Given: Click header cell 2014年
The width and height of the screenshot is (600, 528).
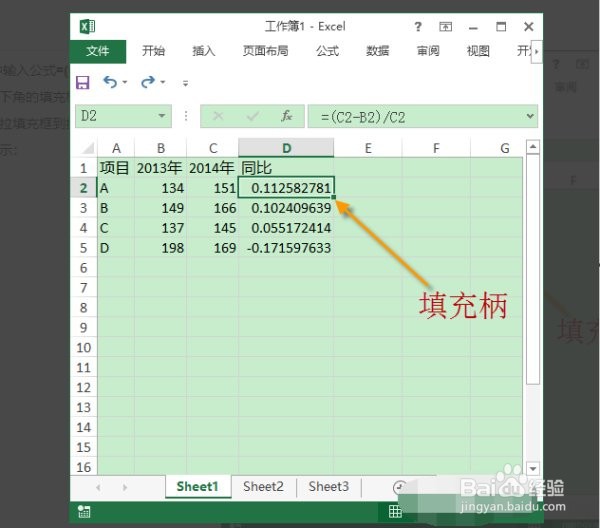Looking at the screenshot, I should 213,168.
